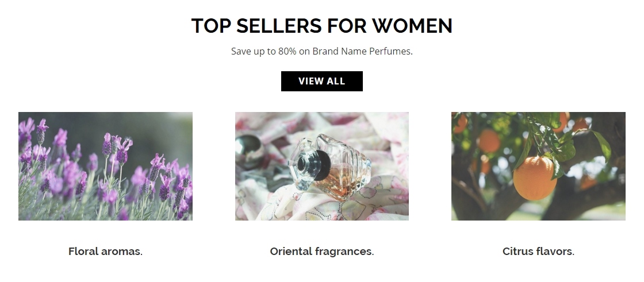
Task: Click the lavender flowers image
Action: coord(105,166)
